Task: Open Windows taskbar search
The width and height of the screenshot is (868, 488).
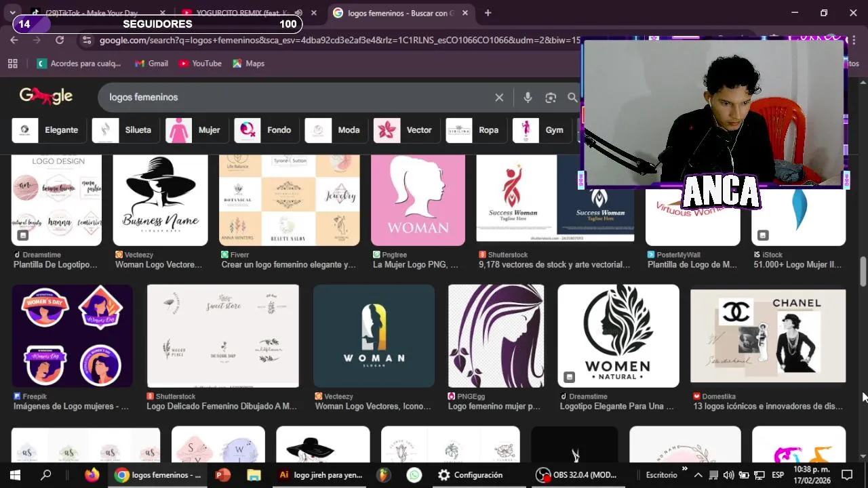Action: pyautogui.click(x=45, y=475)
